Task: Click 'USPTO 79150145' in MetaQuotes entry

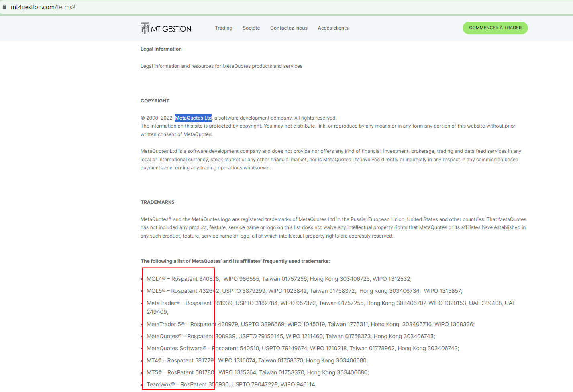Action: [x=261, y=336]
